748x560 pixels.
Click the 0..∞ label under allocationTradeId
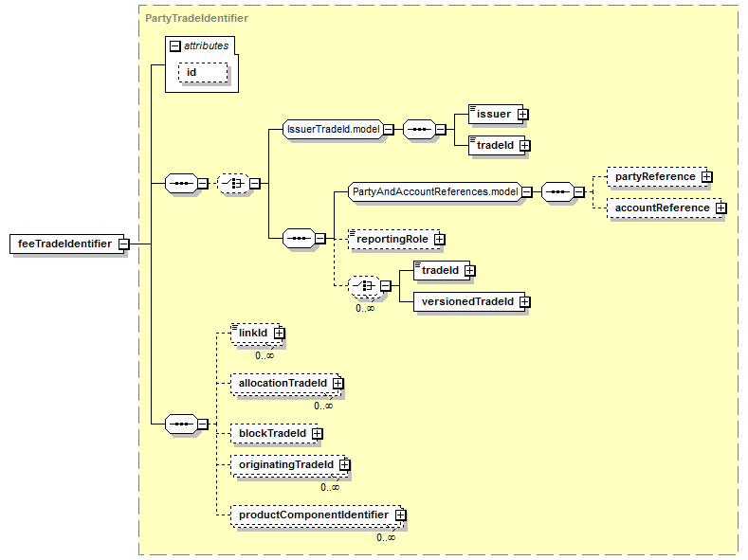click(x=323, y=406)
